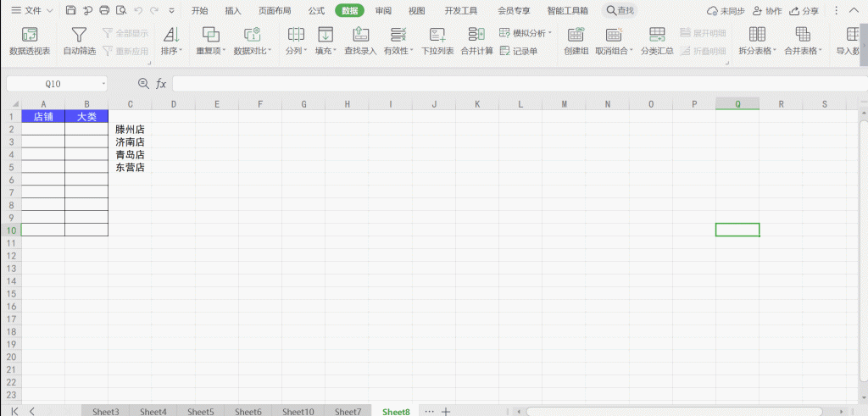The image size is (868, 416).
Task: Select the cell containing 滕州店
Action: 130,130
